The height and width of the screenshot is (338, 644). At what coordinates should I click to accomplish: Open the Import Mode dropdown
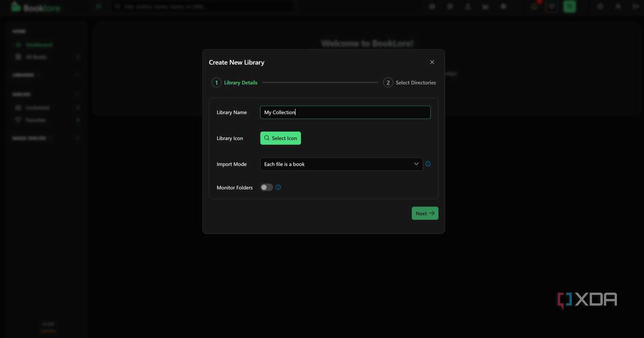point(341,164)
